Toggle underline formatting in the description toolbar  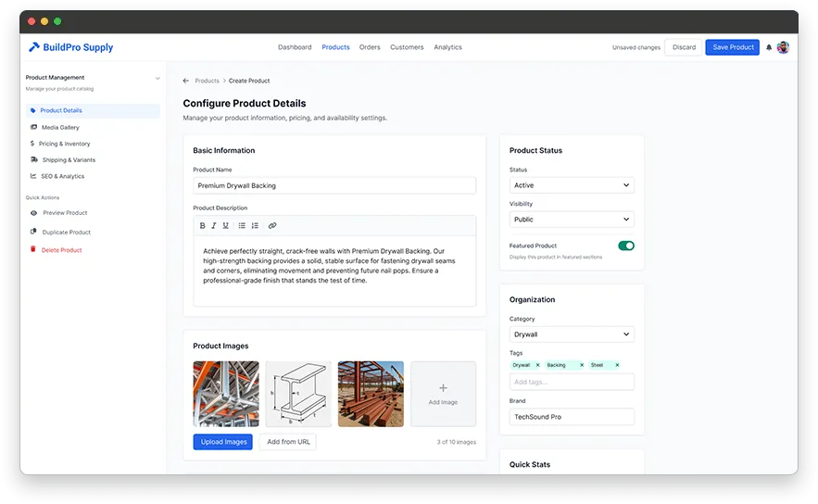(x=225, y=226)
